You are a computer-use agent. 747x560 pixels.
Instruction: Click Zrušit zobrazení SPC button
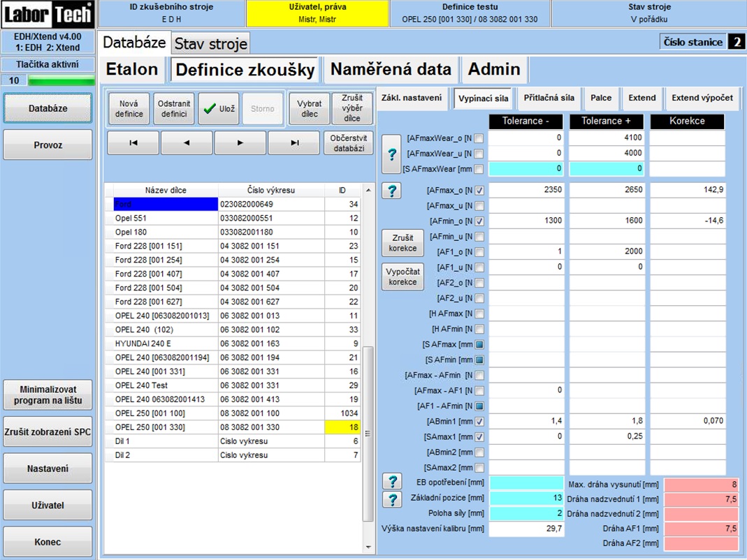48,432
